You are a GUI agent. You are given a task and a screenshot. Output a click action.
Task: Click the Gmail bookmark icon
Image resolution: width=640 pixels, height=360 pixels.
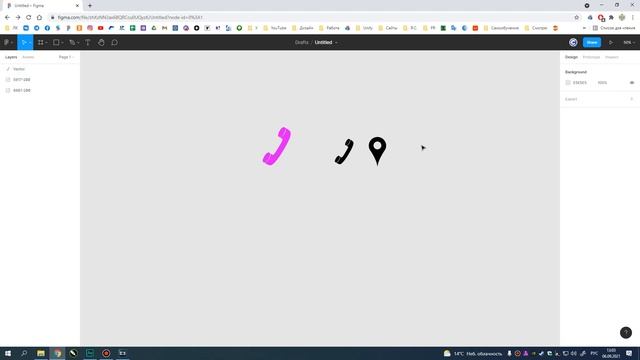tap(164, 28)
